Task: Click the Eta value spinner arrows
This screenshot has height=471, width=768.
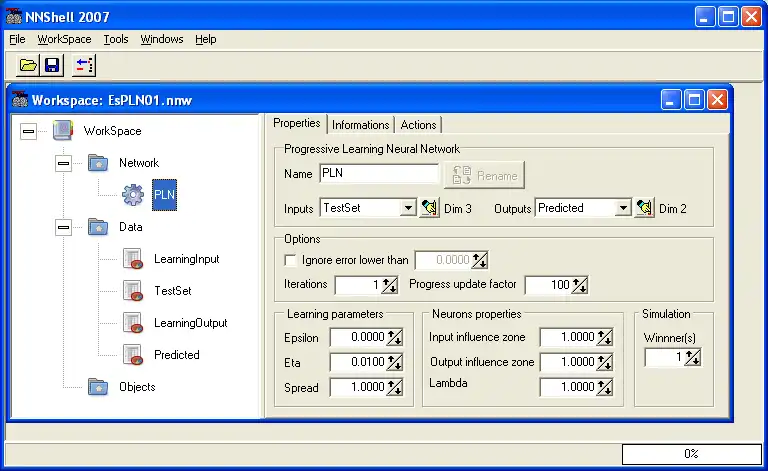Action: click(395, 362)
